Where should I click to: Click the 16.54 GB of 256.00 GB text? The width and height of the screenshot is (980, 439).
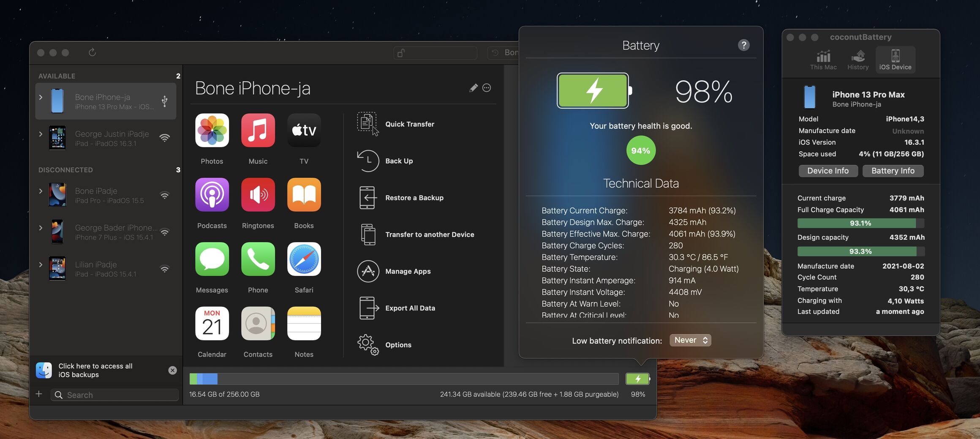[224, 394]
